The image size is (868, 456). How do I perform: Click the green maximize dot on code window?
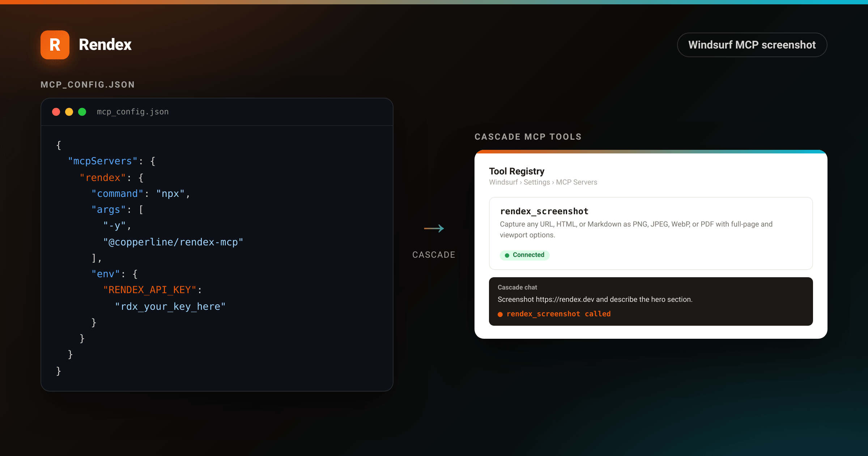pos(82,112)
